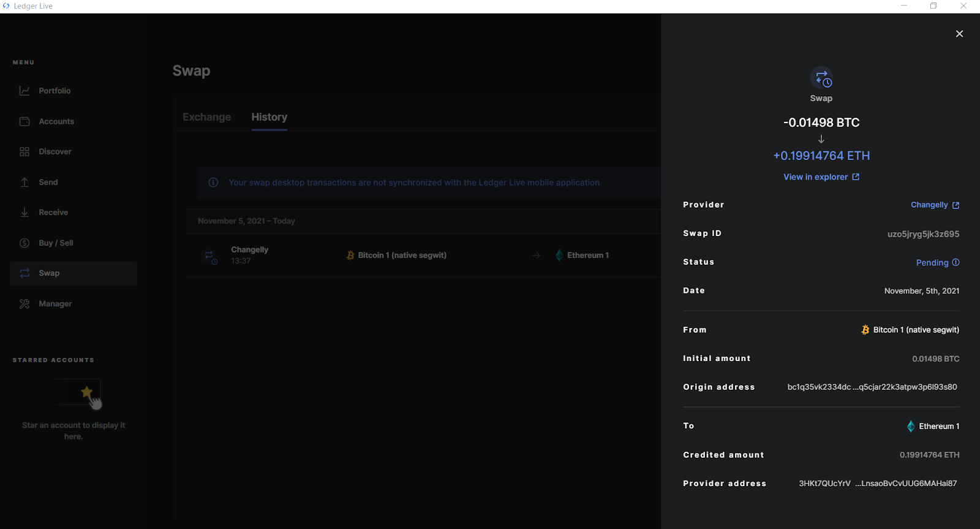Click external link icon next to View in explorer
Screen dimensions: 980x529
[x=856, y=177]
